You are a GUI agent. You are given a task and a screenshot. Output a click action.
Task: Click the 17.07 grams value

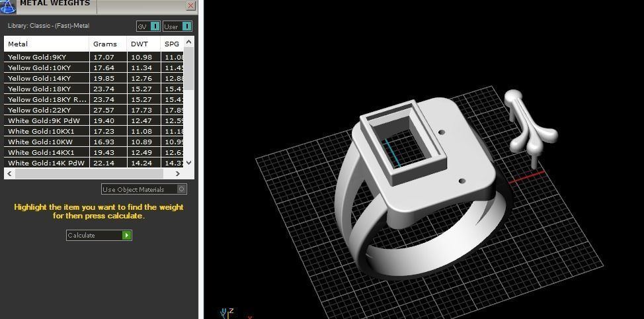(104, 57)
